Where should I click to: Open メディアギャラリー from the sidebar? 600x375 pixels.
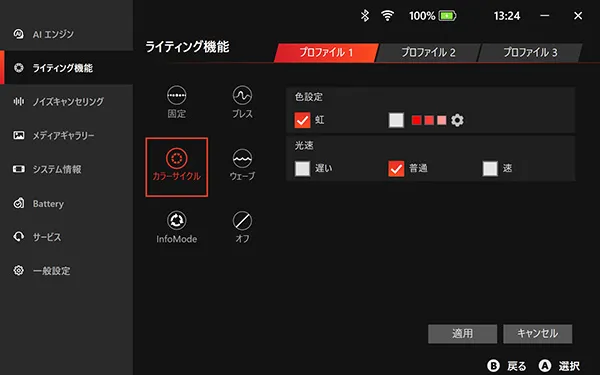coord(67,135)
